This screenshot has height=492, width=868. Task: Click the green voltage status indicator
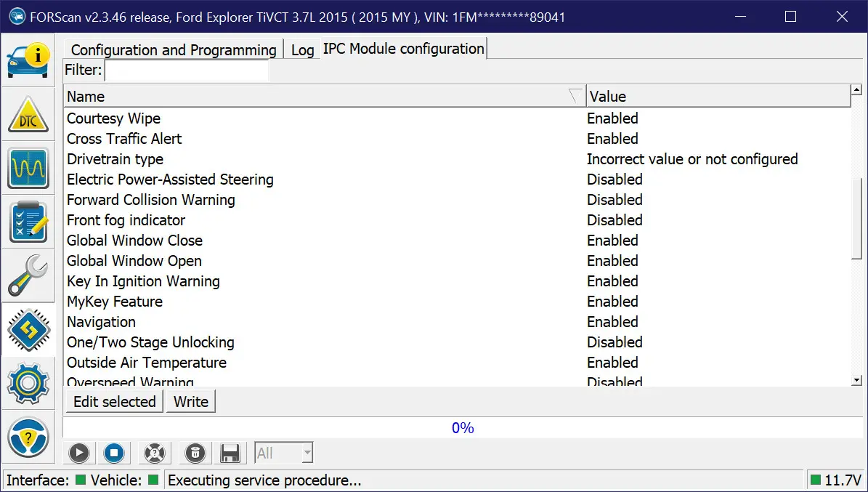coord(816,480)
